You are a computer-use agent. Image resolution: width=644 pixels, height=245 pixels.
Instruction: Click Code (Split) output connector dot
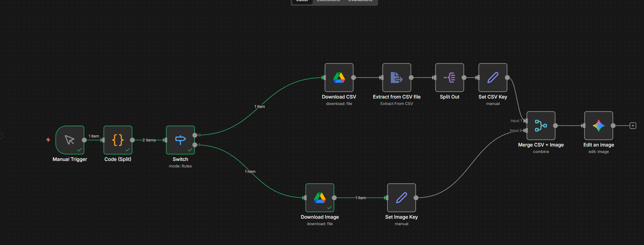click(132, 140)
